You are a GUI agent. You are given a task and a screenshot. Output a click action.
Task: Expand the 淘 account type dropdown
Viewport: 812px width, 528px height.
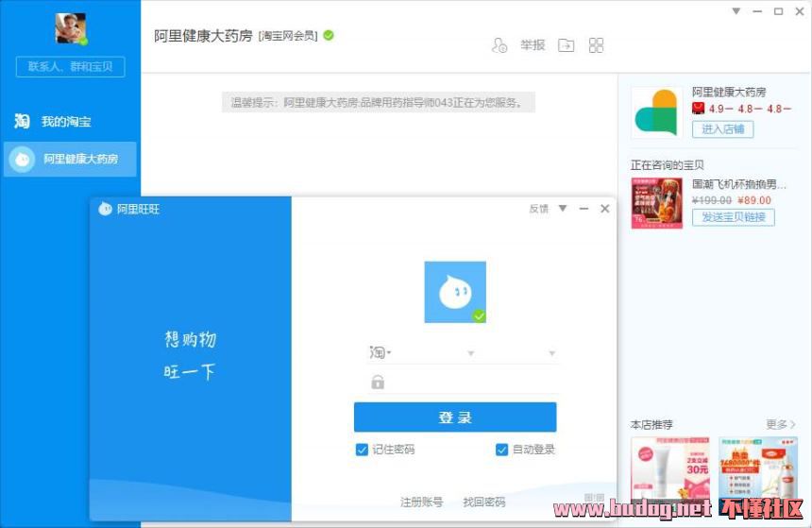point(381,353)
